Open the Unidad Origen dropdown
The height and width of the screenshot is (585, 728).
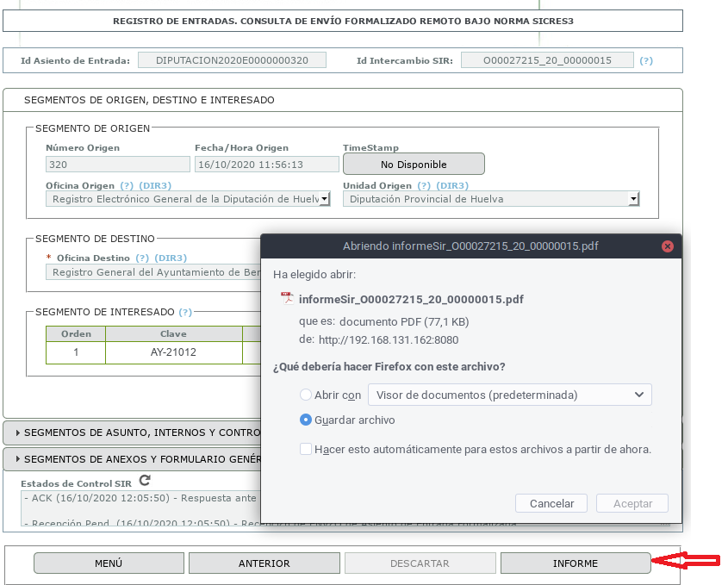pyautogui.click(x=491, y=199)
